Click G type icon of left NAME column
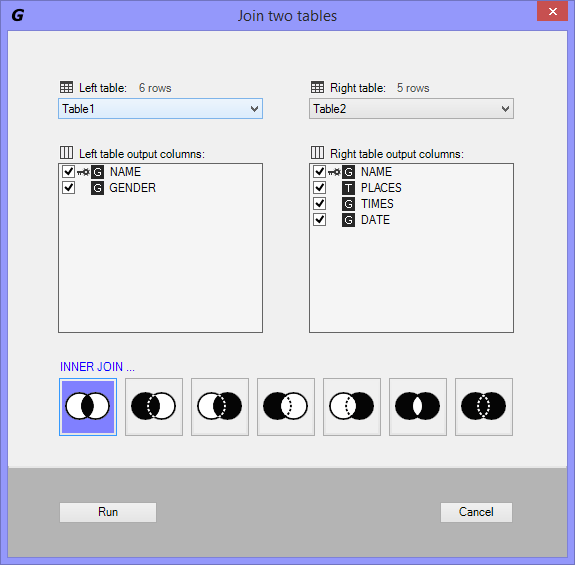Image resolution: width=575 pixels, height=565 pixels. [x=98, y=172]
